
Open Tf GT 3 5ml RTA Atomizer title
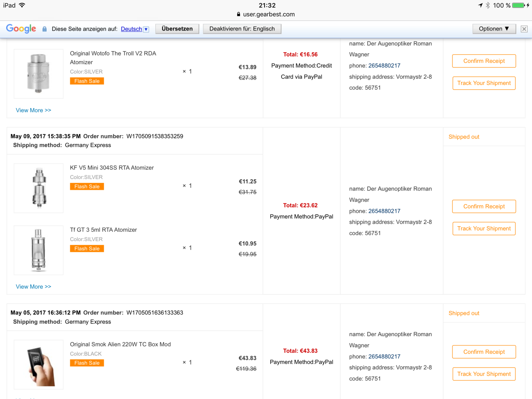103,230
